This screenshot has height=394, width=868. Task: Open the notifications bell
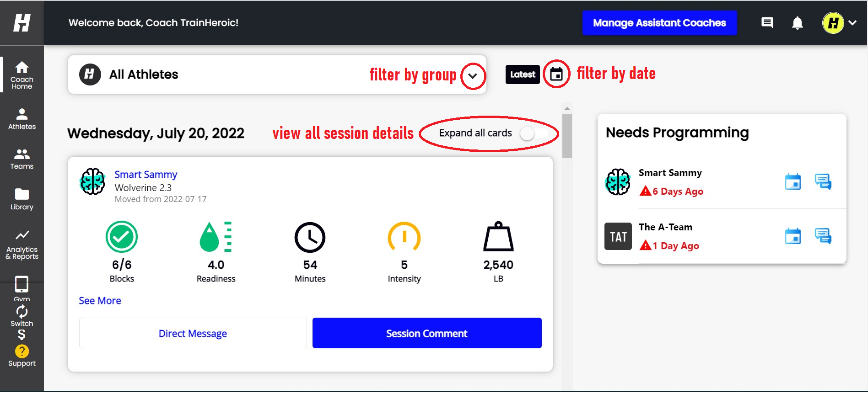point(798,23)
